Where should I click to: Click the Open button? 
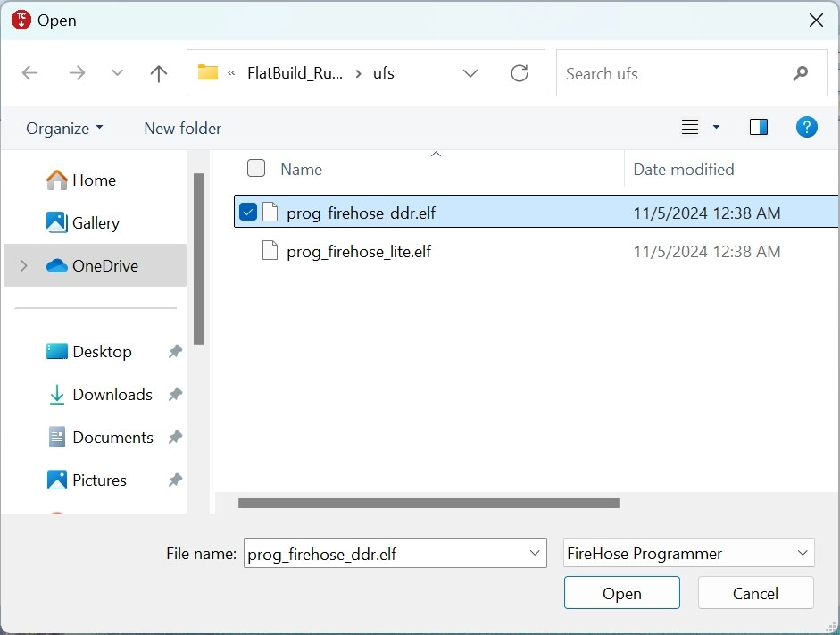622,593
